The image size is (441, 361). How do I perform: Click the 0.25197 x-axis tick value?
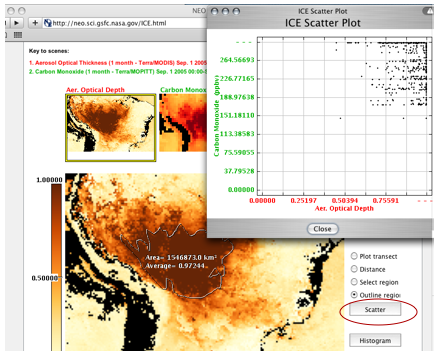[304, 200]
